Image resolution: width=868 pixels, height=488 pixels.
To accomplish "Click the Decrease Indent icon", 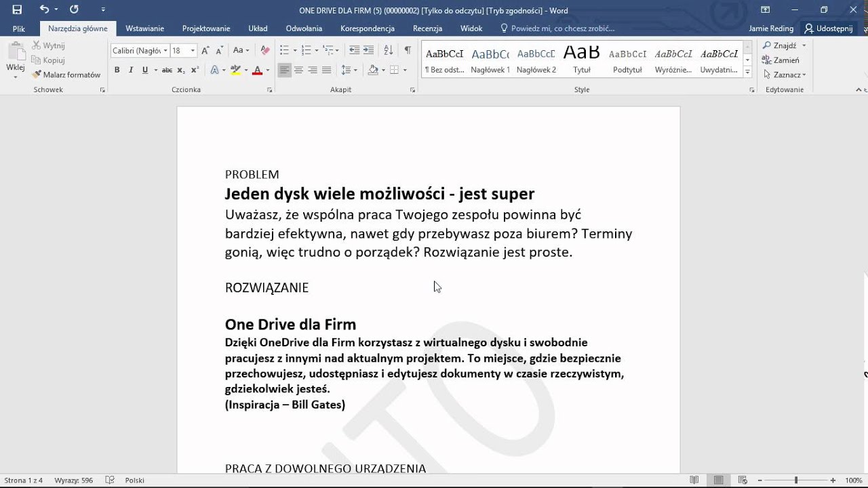I will click(354, 51).
